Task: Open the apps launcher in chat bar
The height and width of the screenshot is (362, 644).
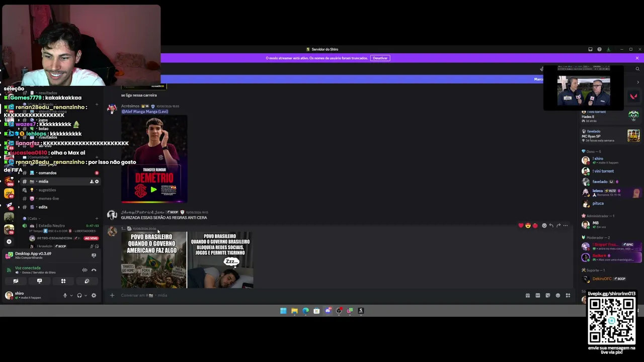Action: click(568, 296)
